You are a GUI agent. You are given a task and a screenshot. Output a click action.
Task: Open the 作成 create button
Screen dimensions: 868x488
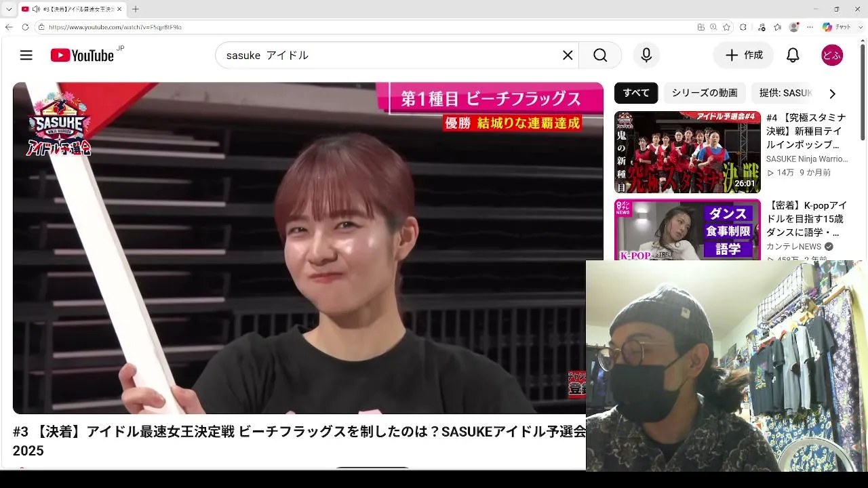(743, 56)
